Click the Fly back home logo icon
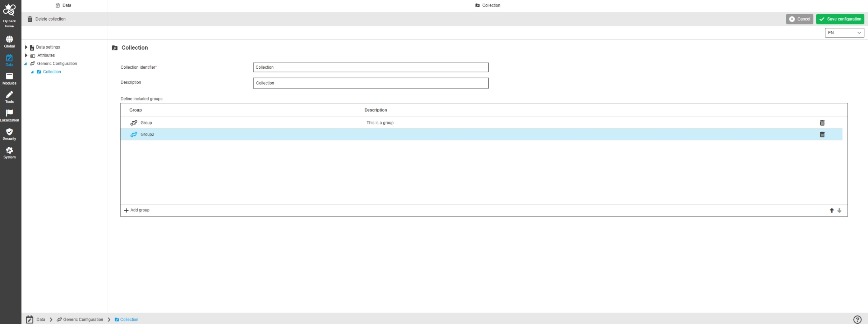Screen dimensions: 868x324 tap(9, 10)
